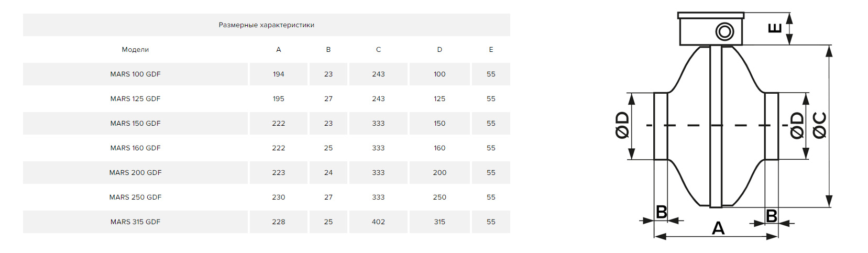The image size is (868, 253).
Task: Click the circular cable gland on the terminal box
Action: pos(725,32)
